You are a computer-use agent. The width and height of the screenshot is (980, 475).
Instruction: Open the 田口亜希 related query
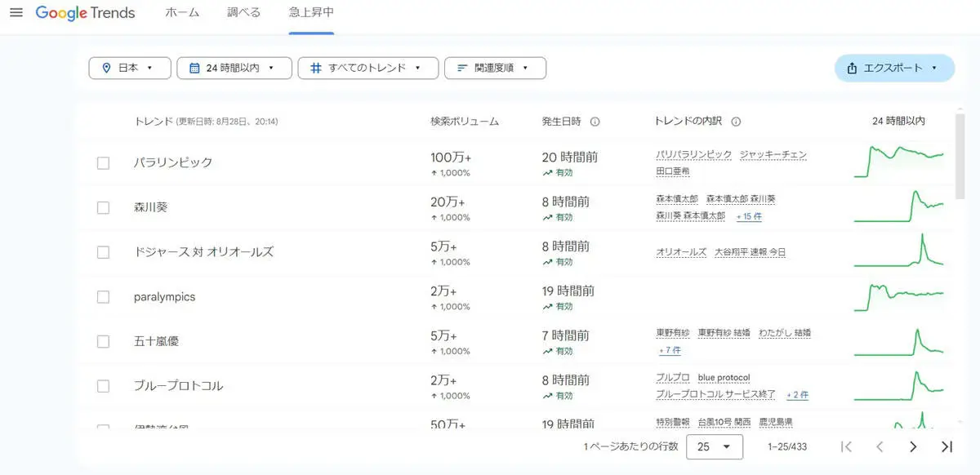coord(673,172)
